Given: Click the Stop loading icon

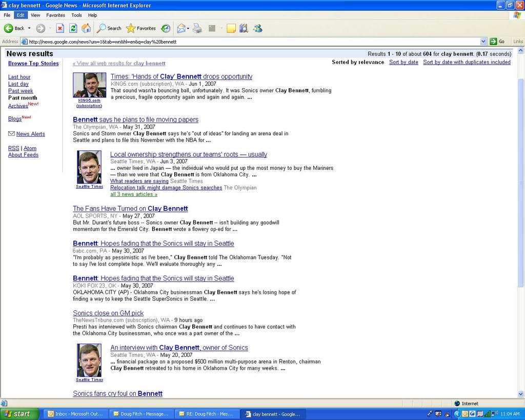Looking at the screenshot, I should click(60, 28).
